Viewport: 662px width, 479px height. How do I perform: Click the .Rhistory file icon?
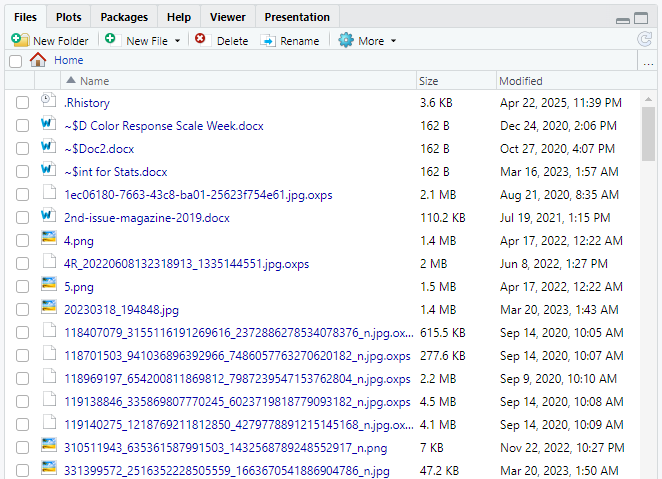click(49, 101)
